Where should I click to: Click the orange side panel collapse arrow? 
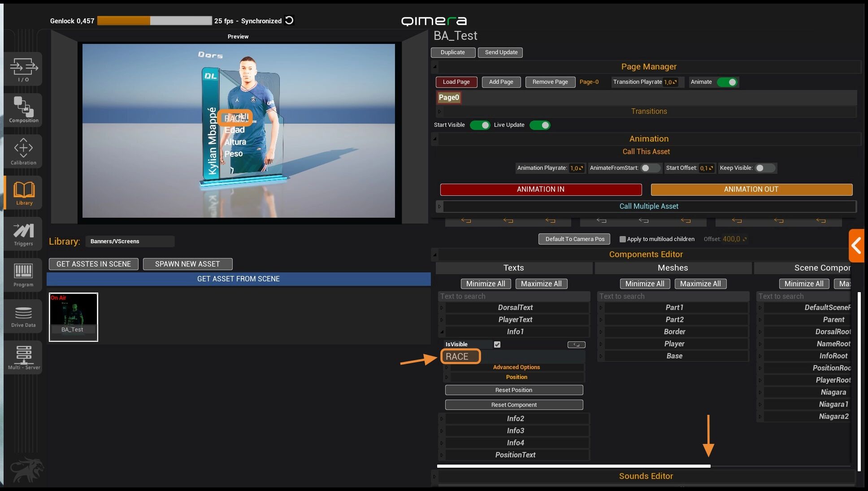click(x=856, y=245)
